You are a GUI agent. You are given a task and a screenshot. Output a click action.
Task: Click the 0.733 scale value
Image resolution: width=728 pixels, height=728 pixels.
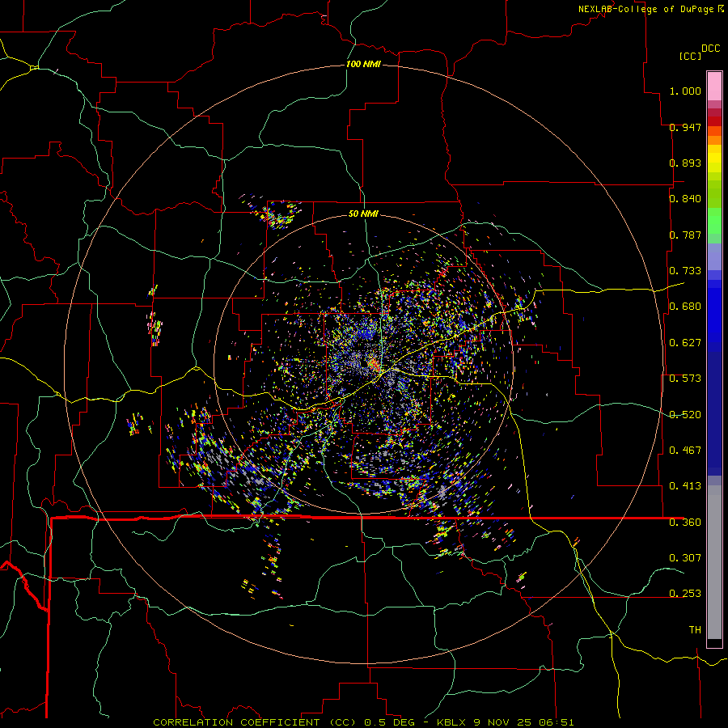click(685, 271)
